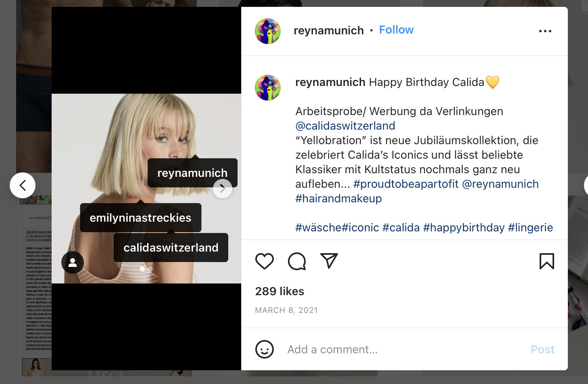The width and height of the screenshot is (588, 384).
Task: Open the three-dot more options menu
Action: [x=545, y=31]
